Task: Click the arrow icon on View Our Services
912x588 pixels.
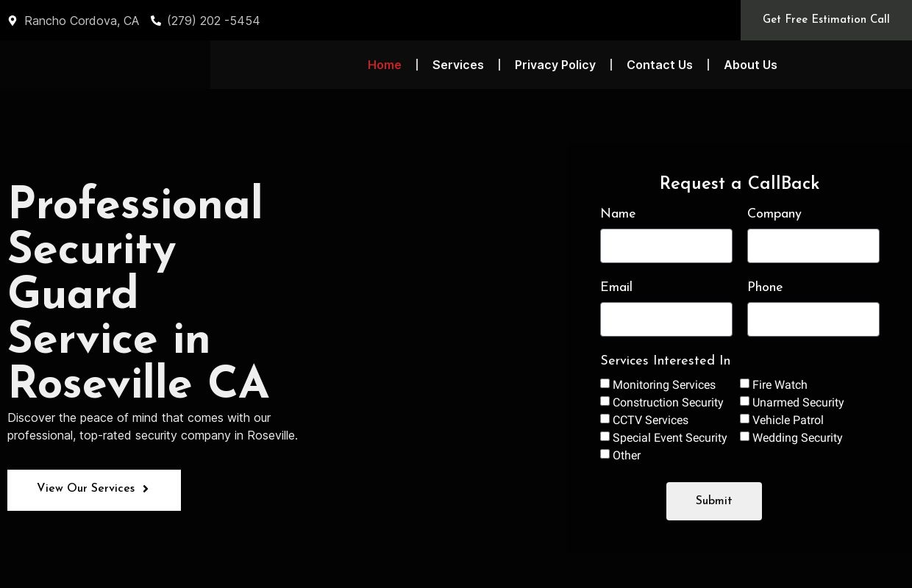Action: coord(145,489)
